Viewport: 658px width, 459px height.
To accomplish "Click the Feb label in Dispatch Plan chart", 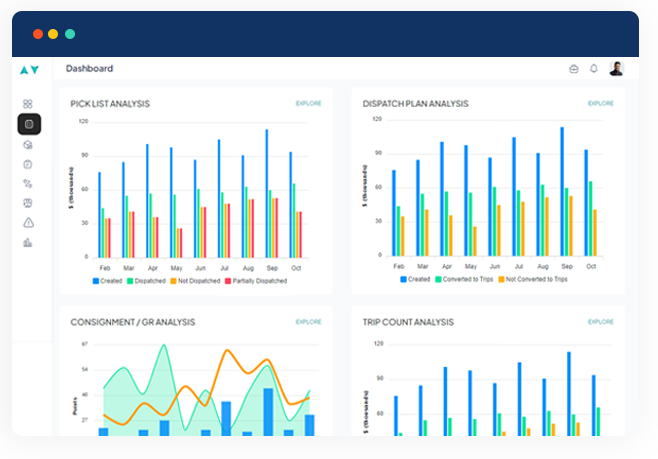I will (399, 266).
